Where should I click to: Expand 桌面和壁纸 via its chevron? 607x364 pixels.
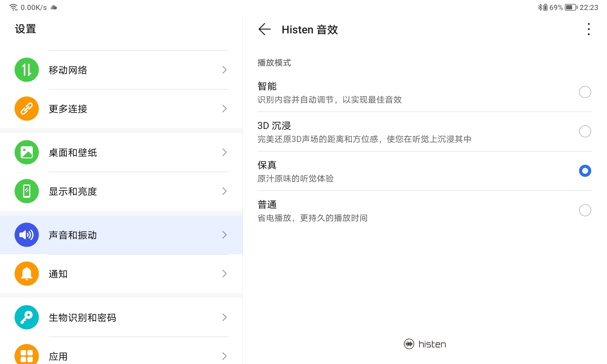coord(224,152)
